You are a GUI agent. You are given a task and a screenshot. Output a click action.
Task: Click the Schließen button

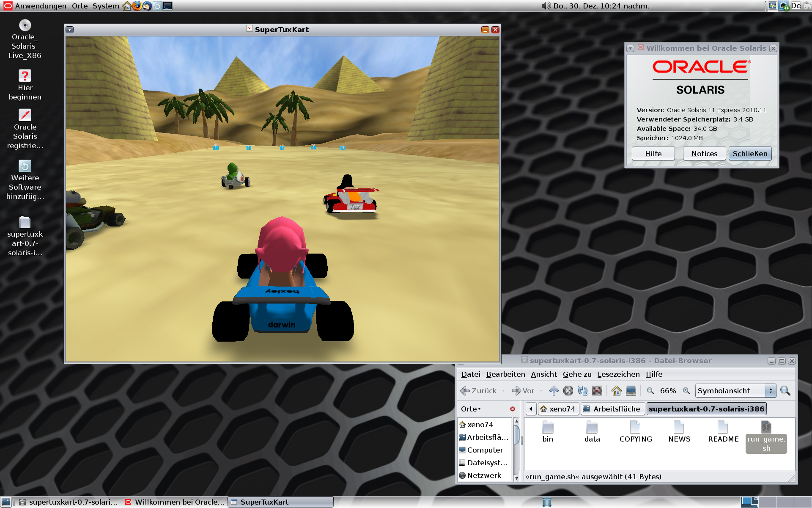750,154
